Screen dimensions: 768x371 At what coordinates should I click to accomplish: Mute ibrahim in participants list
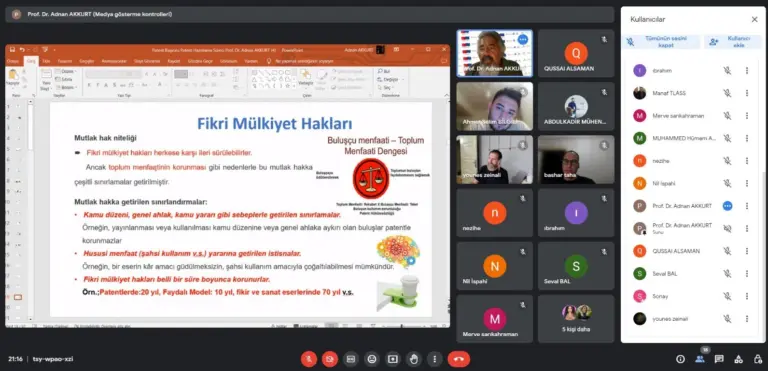click(x=727, y=71)
